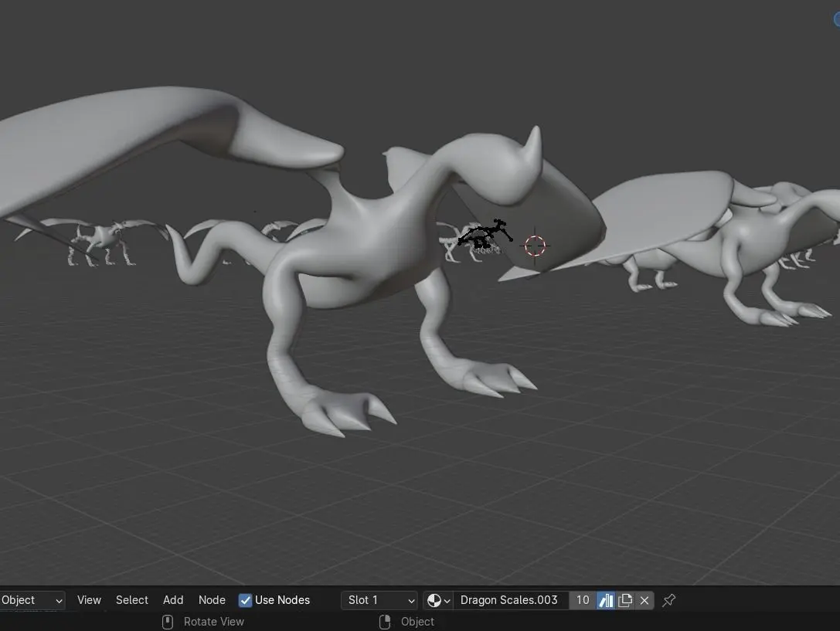Click the material user count 10
Screen dimensions: 840x631
point(583,600)
